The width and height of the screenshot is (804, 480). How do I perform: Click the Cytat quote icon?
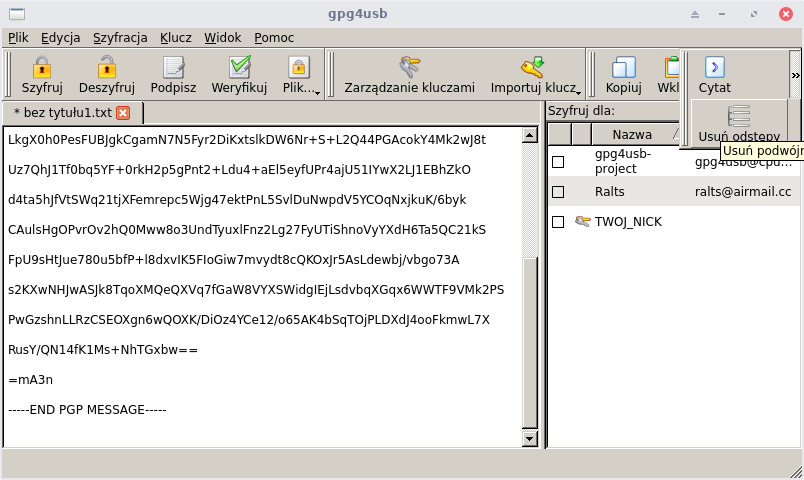[x=715, y=67]
